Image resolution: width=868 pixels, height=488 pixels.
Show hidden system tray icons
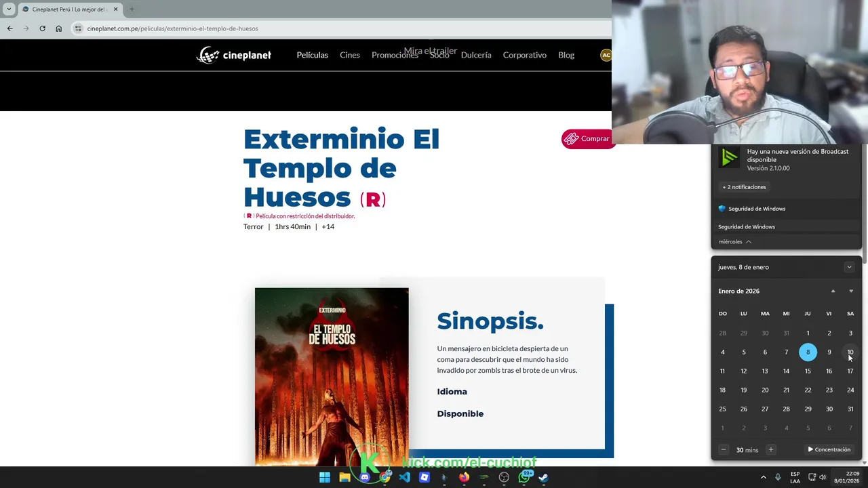[x=763, y=477]
